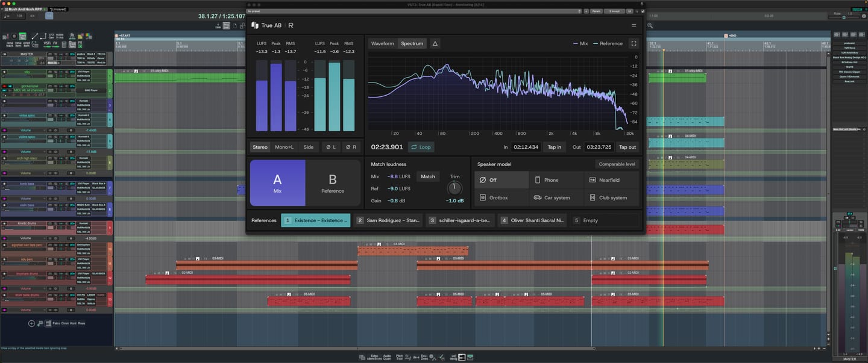Click the Param button in plugin header
The width and height of the screenshot is (868, 363).
[x=596, y=11]
